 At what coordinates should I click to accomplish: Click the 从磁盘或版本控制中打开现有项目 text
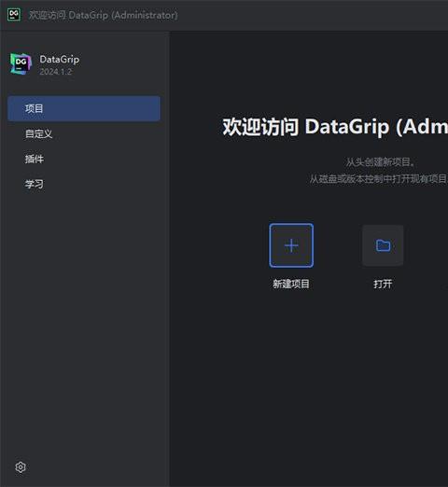point(379,179)
